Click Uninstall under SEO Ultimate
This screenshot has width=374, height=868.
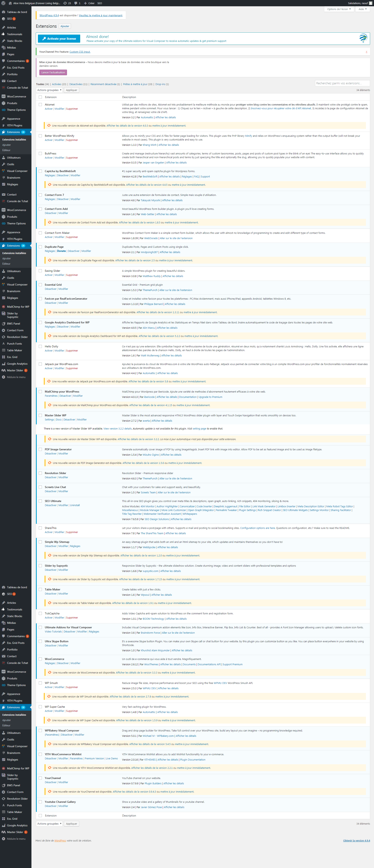coord(75,506)
